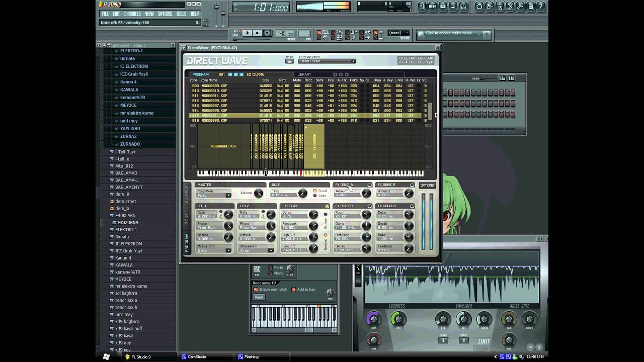Screen dimensions: 644x362
Task: Open the Select Preset dropdown
Action: coord(327,61)
